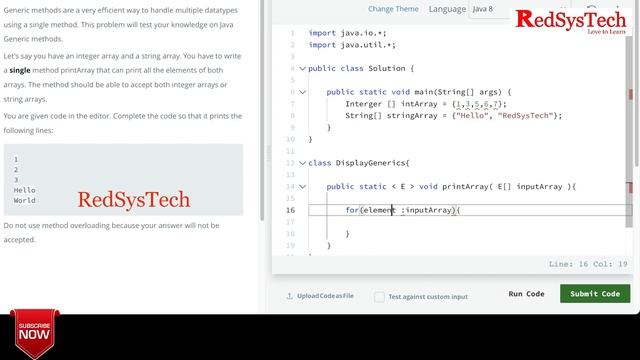This screenshot has height=360, width=640.
Task: Click the 'Language' label
Action: click(x=447, y=9)
